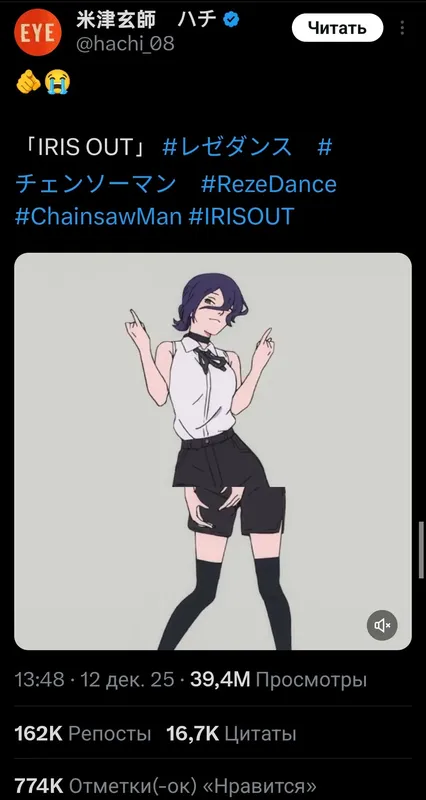Click the pointing and crying emoji text
Screen dimensions: 426x800
(x=43, y=82)
